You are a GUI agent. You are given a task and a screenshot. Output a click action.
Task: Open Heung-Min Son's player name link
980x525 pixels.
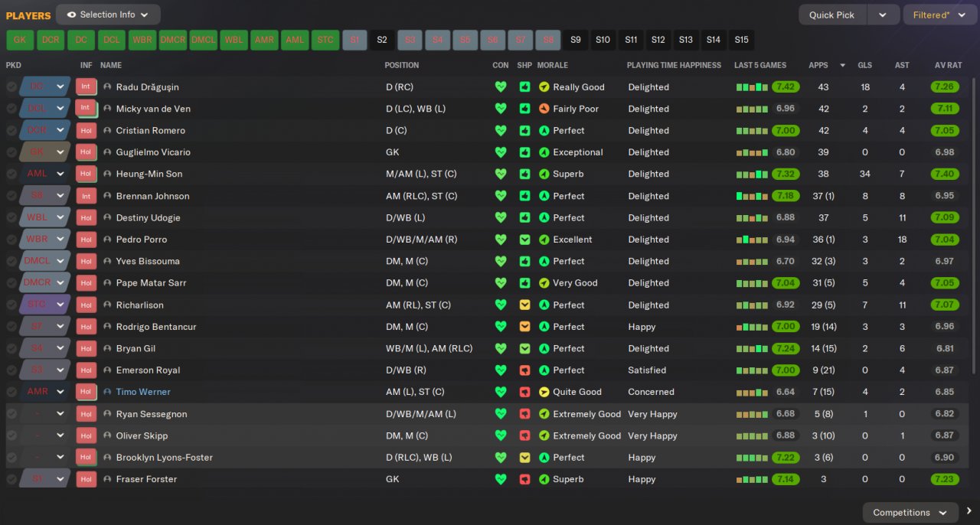click(149, 174)
